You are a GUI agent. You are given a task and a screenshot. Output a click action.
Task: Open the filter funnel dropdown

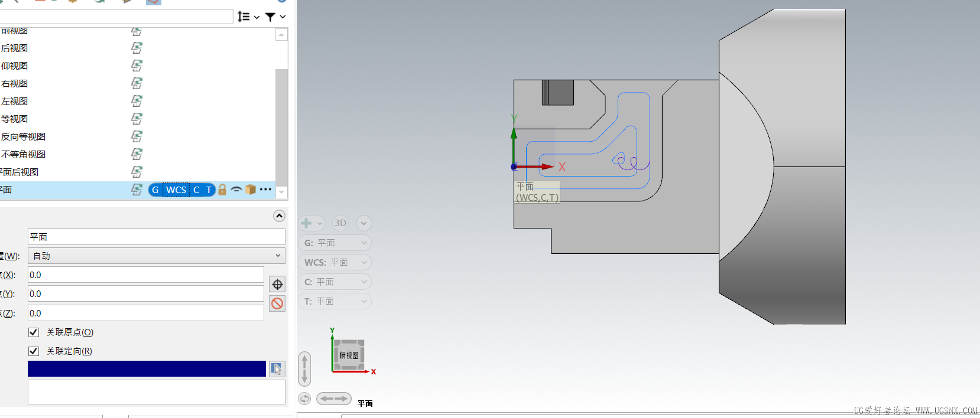pyautogui.click(x=275, y=17)
